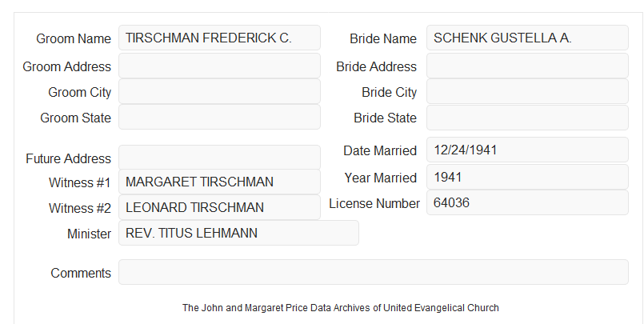644x324 pixels.
Task: Focus the Comments text box
Action: pos(374,272)
